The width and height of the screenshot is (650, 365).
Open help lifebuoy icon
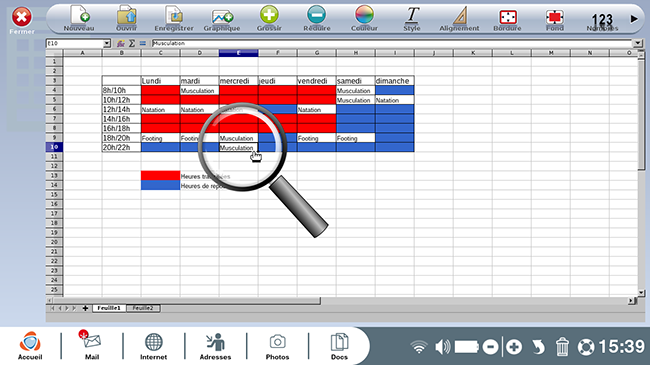click(x=586, y=347)
